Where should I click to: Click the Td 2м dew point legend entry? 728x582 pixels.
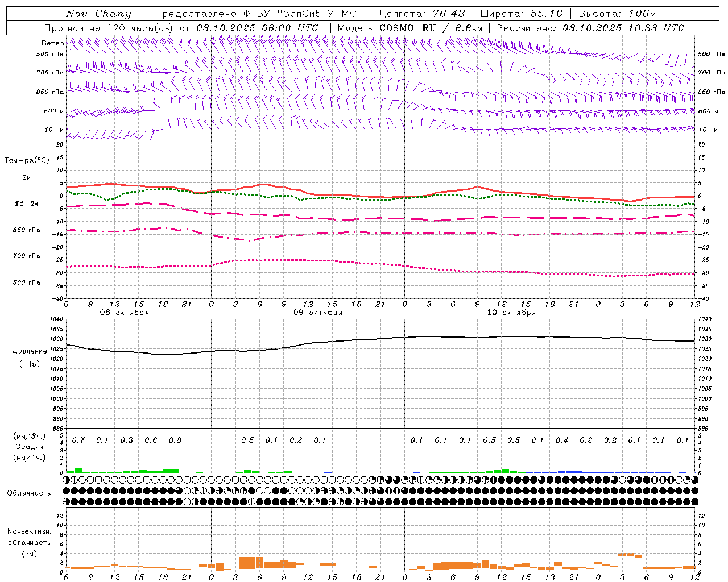[x=26, y=205]
